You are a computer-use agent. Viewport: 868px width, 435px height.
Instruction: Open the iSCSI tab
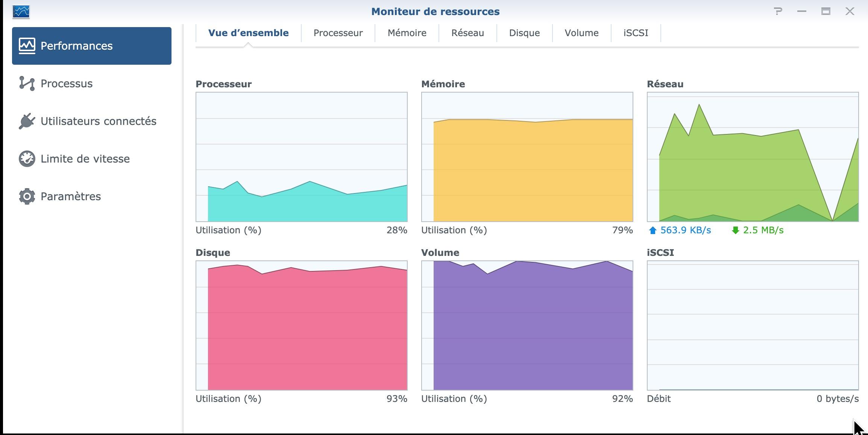(x=636, y=33)
